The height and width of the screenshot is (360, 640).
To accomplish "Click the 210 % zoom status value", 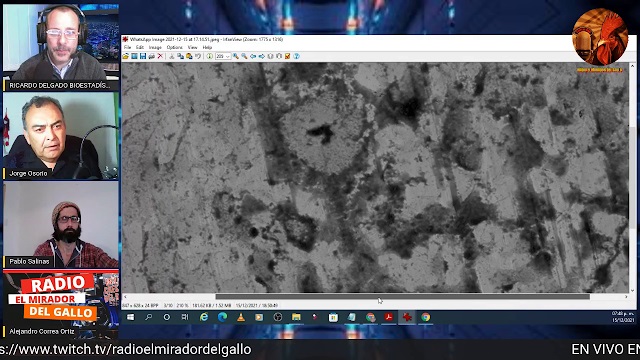I will tap(182, 305).
